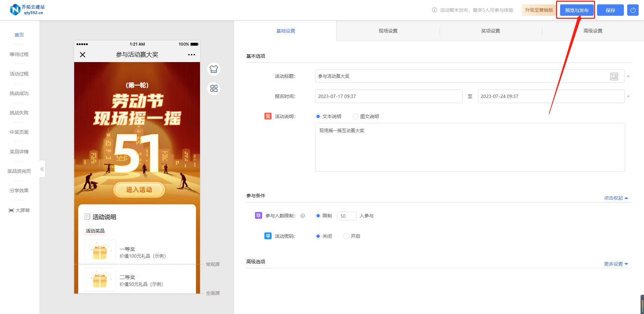Image resolution: width=644 pixels, height=314 pixels.
Task: Click the X close icon in phone preview
Action: coord(83,55)
